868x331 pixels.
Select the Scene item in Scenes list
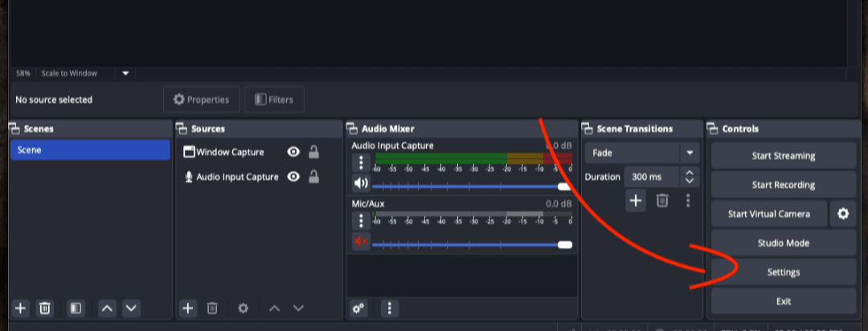tap(89, 150)
